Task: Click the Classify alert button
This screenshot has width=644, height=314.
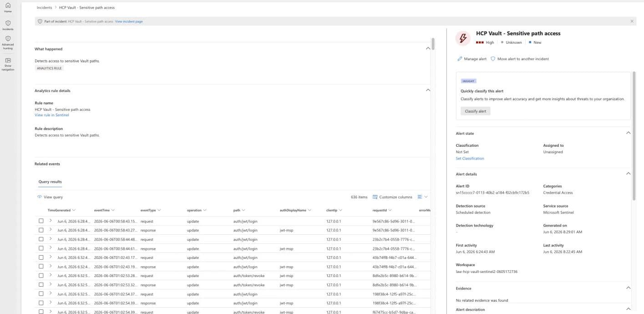Action: pyautogui.click(x=476, y=111)
